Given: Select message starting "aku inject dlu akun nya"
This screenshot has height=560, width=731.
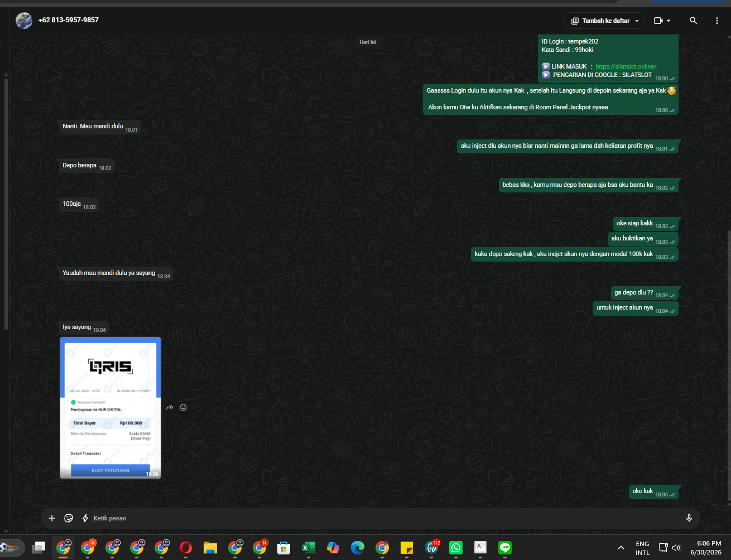Looking at the screenshot, I should tap(568, 146).
